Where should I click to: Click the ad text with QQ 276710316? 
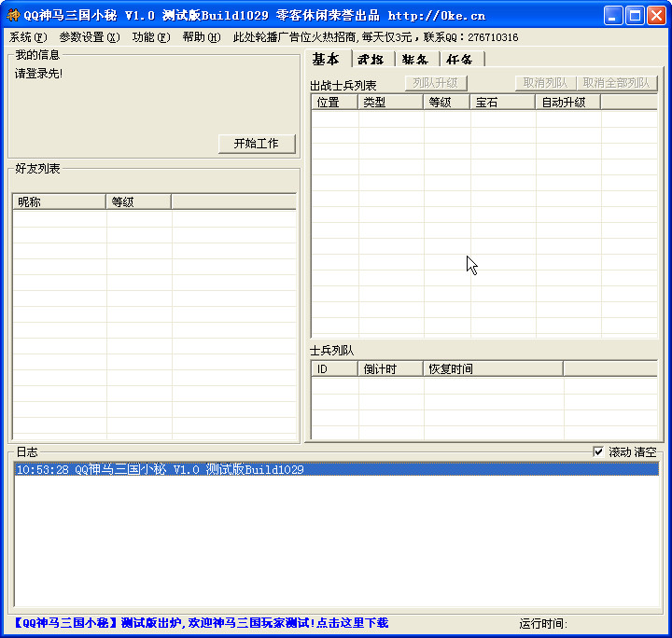coord(375,37)
